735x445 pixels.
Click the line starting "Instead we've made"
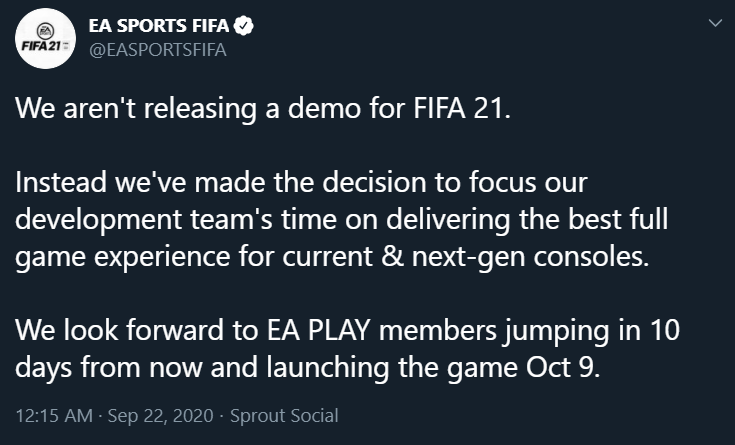(x=301, y=182)
